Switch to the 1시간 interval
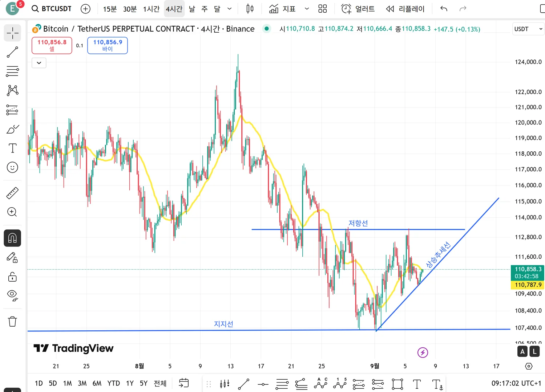The width and height of the screenshot is (545, 392). 151,9
